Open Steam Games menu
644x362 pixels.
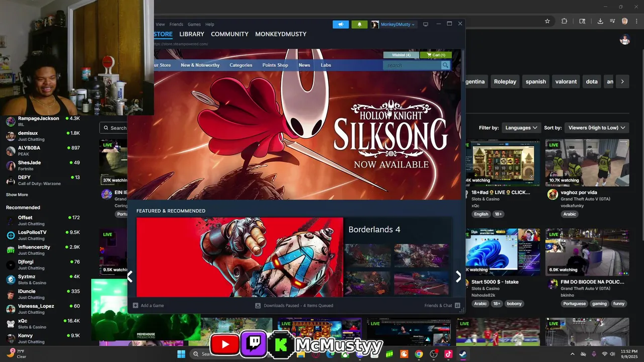[194, 24]
